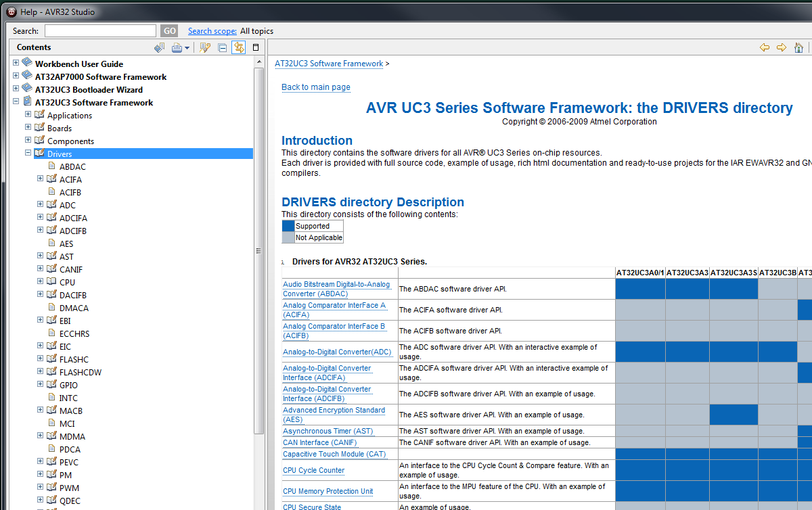
Task: Select ABDAC topic in the tree
Action: click(72, 166)
